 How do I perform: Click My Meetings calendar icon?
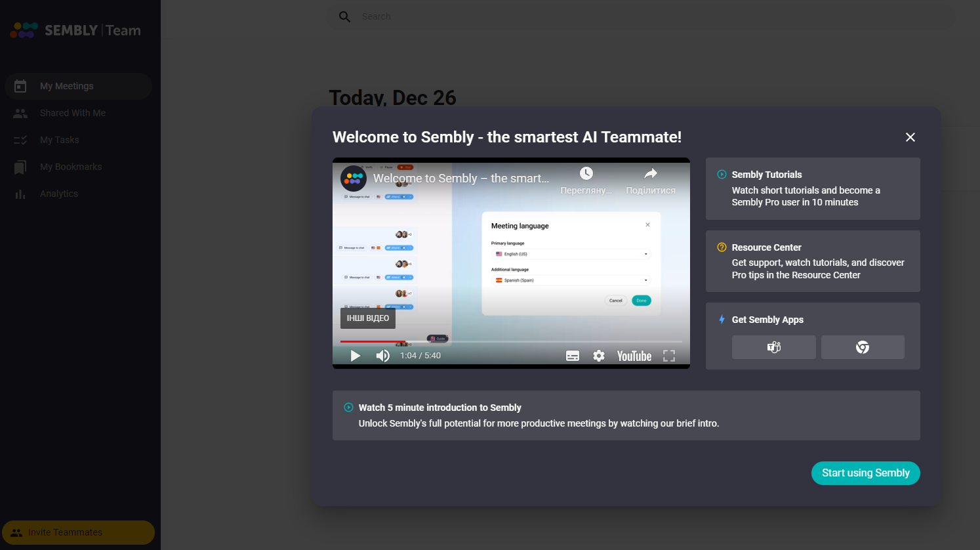click(x=20, y=86)
